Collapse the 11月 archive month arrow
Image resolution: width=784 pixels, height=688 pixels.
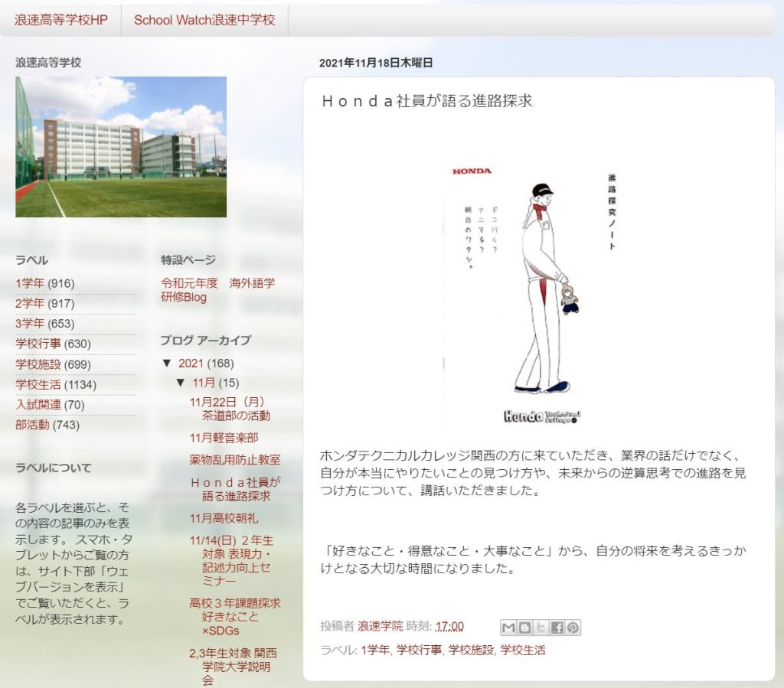coord(181,383)
